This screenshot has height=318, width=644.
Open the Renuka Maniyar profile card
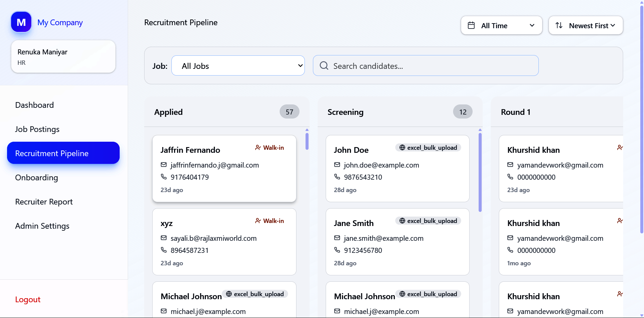(63, 56)
